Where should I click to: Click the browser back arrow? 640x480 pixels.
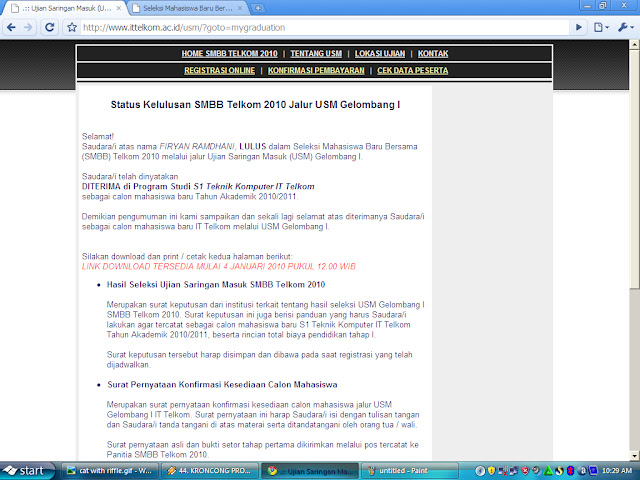click(11, 27)
